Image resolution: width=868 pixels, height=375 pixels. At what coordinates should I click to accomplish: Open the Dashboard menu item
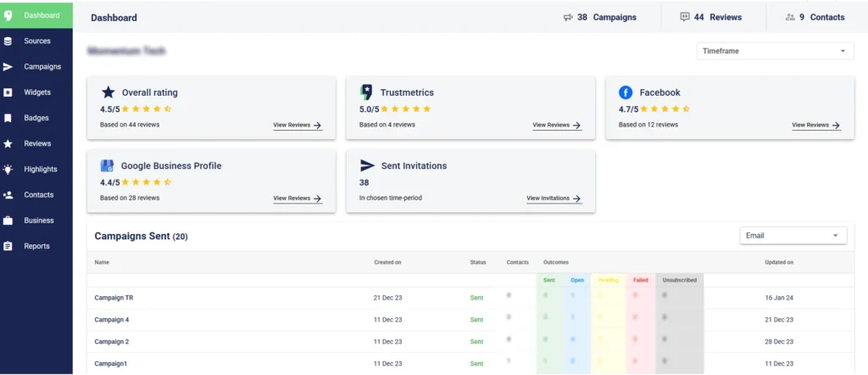tap(36, 15)
